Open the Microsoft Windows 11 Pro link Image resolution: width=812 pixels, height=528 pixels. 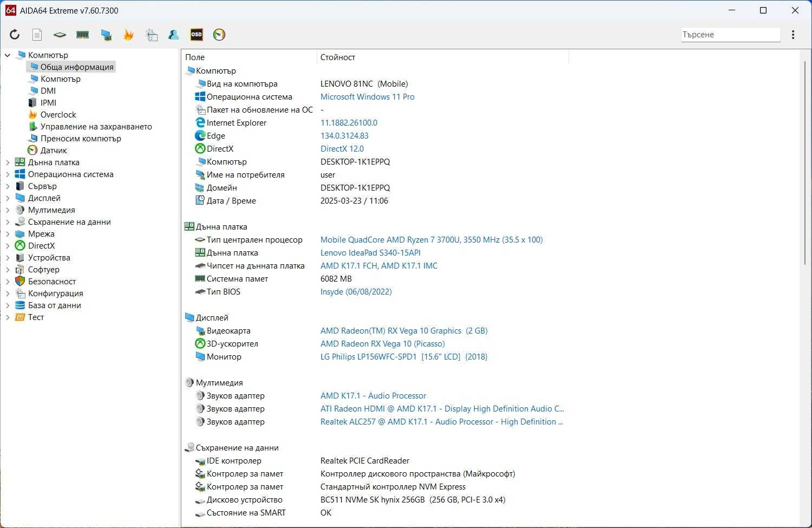pos(368,97)
